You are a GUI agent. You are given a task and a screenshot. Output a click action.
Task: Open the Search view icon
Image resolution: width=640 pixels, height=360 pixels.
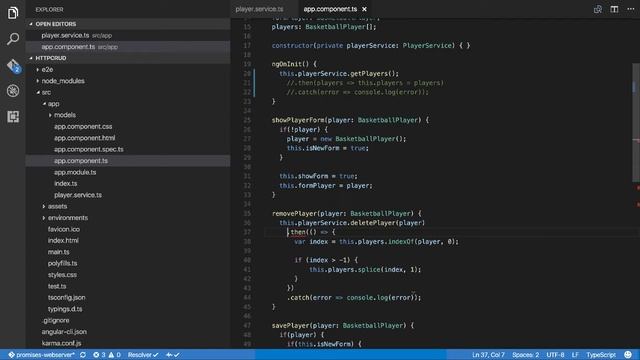(x=13, y=39)
